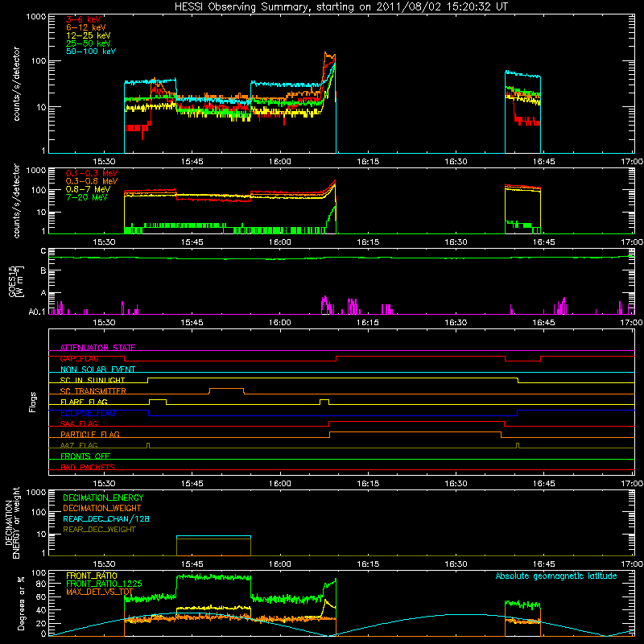Click the FRONT_RATIO_1225 legend label
This screenshot has width=644, height=644.
tap(104, 584)
